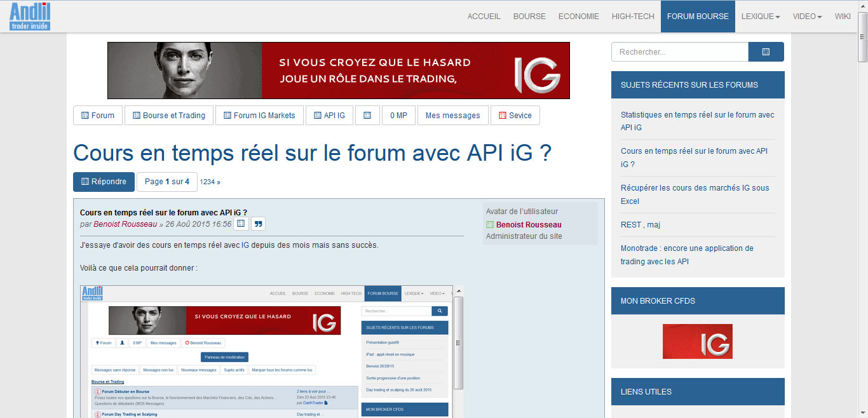Click the Mes messages button
Image resolution: width=868 pixels, height=418 pixels.
pyautogui.click(x=453, y=116)
